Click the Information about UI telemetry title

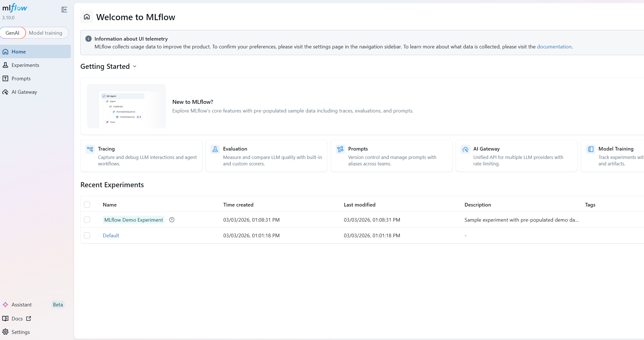[x=131, y=39]
